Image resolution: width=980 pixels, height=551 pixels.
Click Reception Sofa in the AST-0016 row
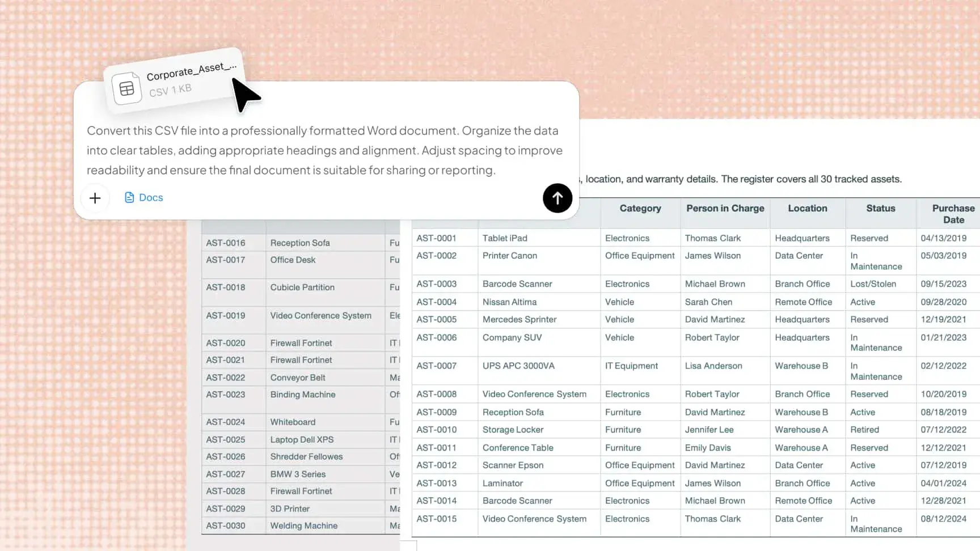tap(300, 243)
